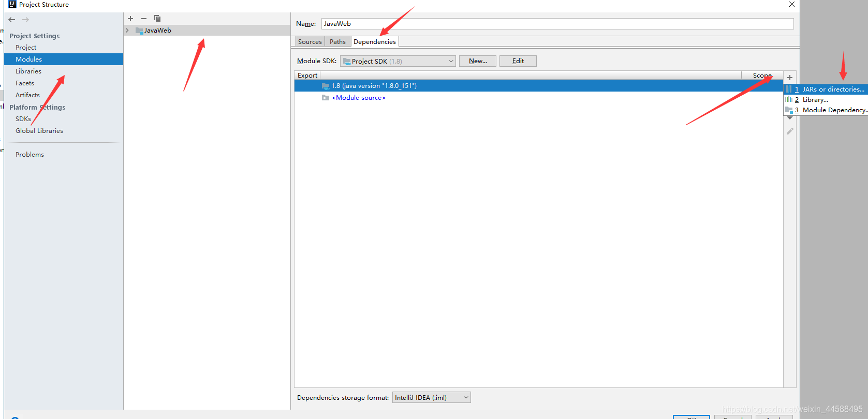Expand the JavaWeb module tree node
This screenshot has height=419, width=868.
click(127, 31)
